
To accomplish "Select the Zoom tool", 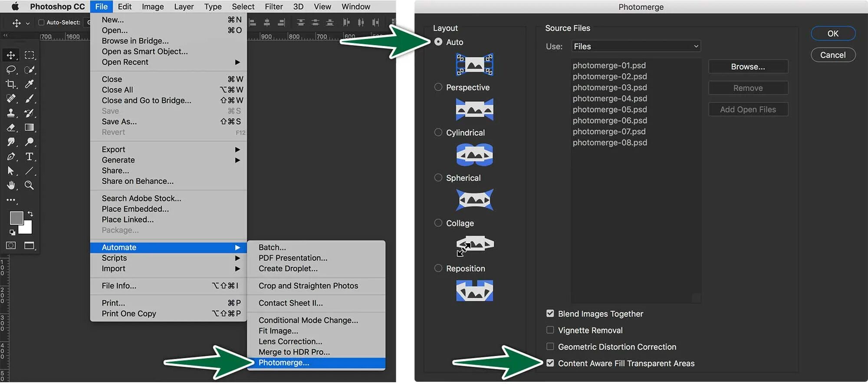I will click(29, 185).
